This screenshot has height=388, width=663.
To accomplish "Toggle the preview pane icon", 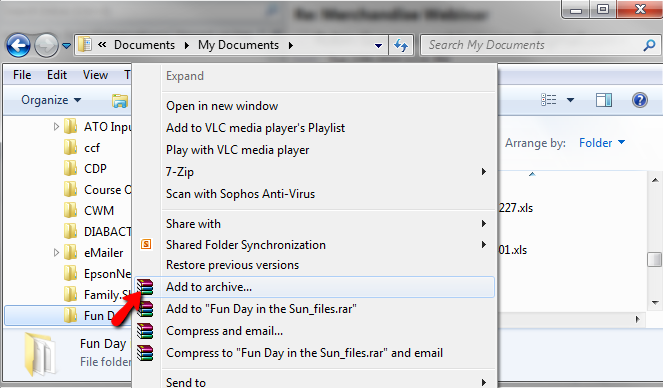I will (604, 100).
